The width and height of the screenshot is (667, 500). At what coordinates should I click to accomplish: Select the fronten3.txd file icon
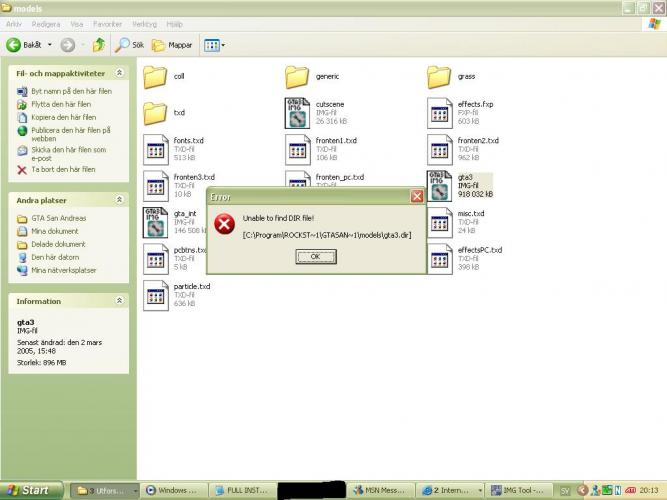(156, 186)
